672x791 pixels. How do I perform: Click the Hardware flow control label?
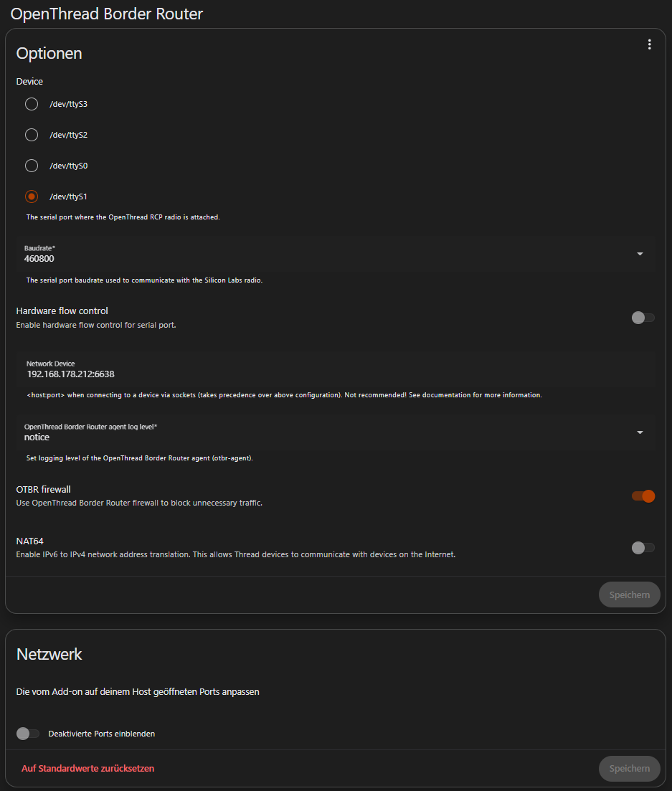point(62,311)
